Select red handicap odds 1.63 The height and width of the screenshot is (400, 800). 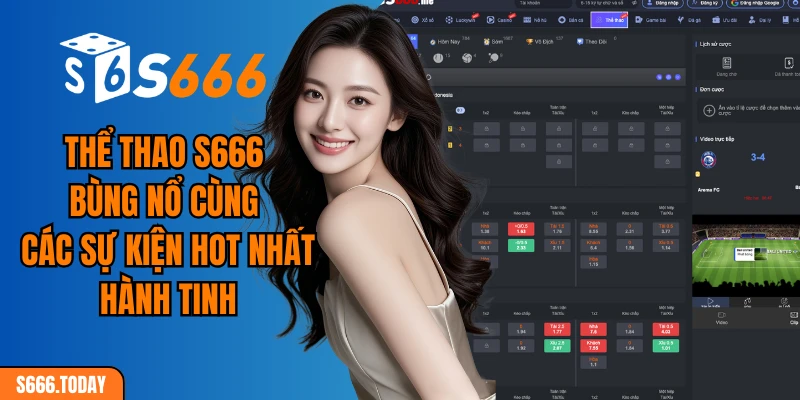point(521,229)
